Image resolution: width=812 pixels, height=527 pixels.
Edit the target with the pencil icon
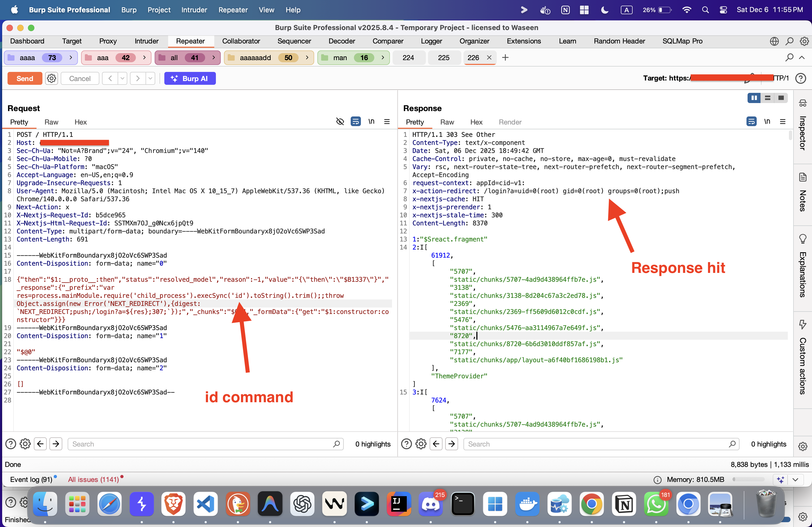(749, 78)
